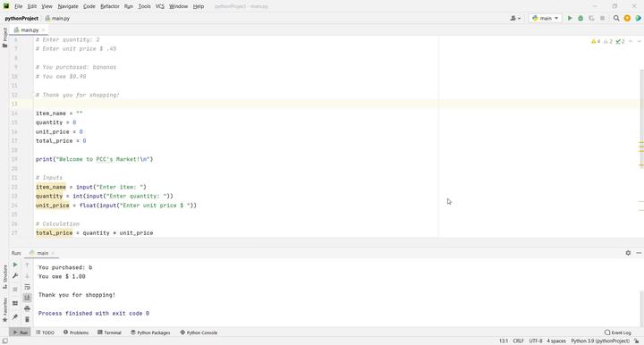Go to next highlighted error arrow
Screen dimensions: 644x345
[639, 41]
